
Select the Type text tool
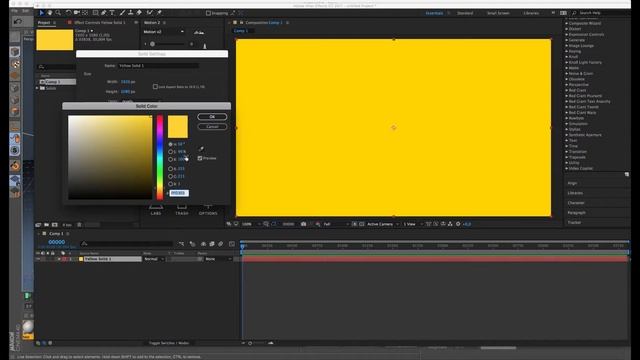click(112, 13)
